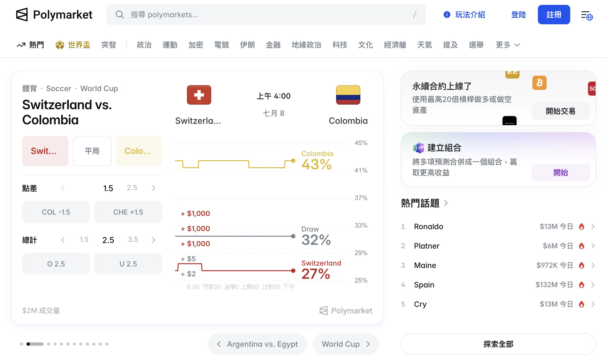Click the Bitcoin icon in perpetuals card
608x364 pixels.
pyautogui.click(x=539, y=83)
